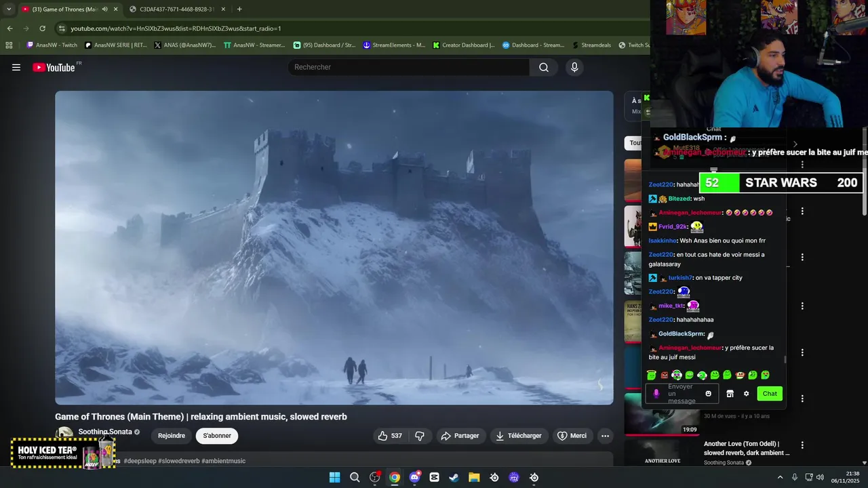
Task: Reload the page with the refresh icon
Action: (x=42, y=28)
